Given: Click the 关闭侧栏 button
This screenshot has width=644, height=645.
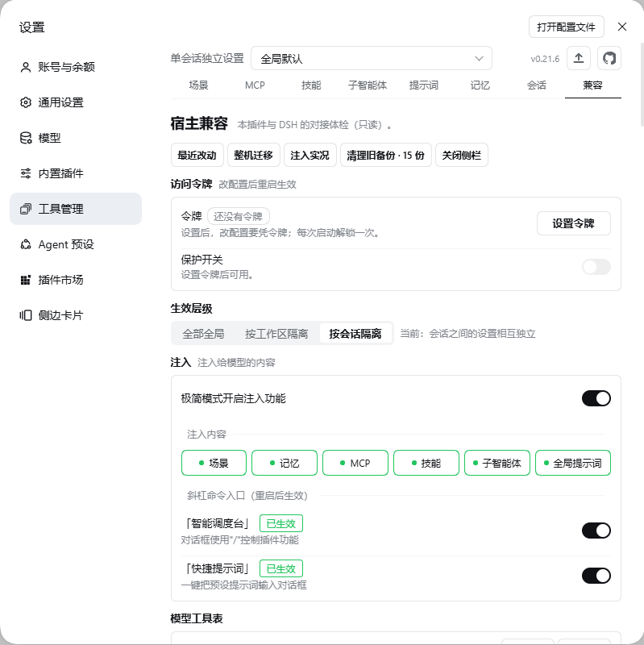Looking at the screenshot, I should [x=462, y=155].
